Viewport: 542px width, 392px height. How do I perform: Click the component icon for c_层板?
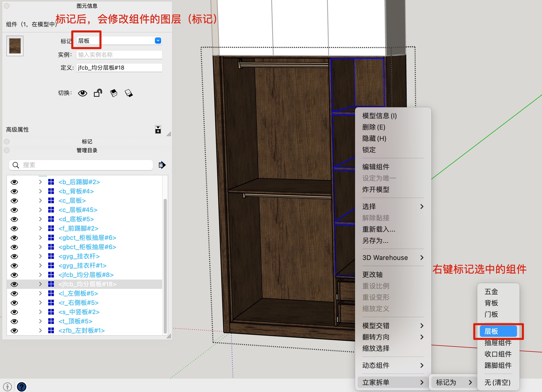51,201
